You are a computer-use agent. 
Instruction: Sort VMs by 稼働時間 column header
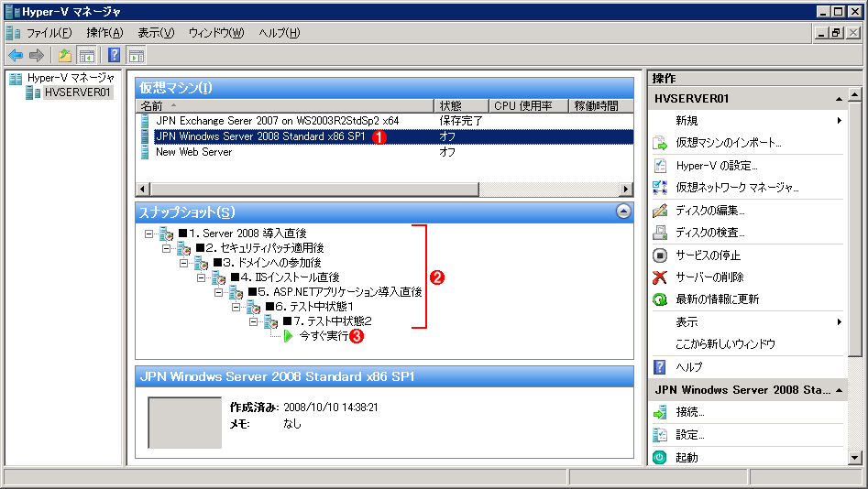tap(601, 105)
